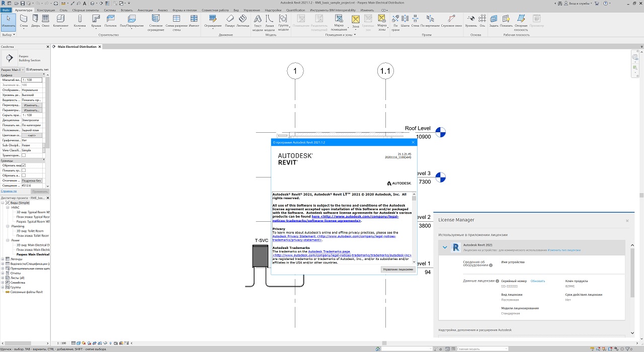Expand the Легенды node in project browser
This screenshot has width=644, height=352.
coord(3,259)
